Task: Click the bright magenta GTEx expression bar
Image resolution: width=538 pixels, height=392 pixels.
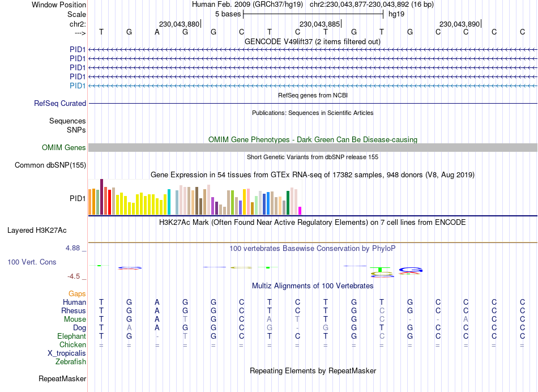Action: pyautogui.click(x=300, y=211)
